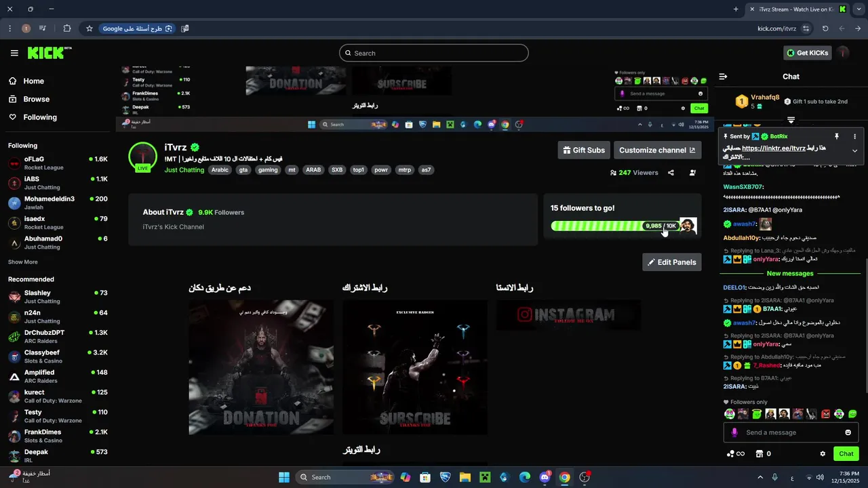This screenshot has width=868, height=488.
Task: Bookmark page with the star icon
Action: click(x=89, y=28)
